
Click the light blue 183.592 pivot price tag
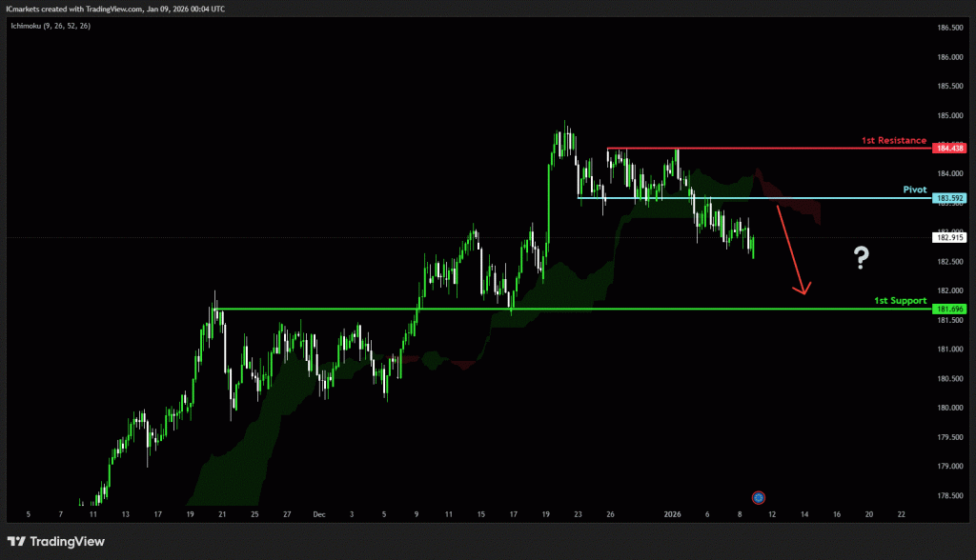(x=950, y=198)
